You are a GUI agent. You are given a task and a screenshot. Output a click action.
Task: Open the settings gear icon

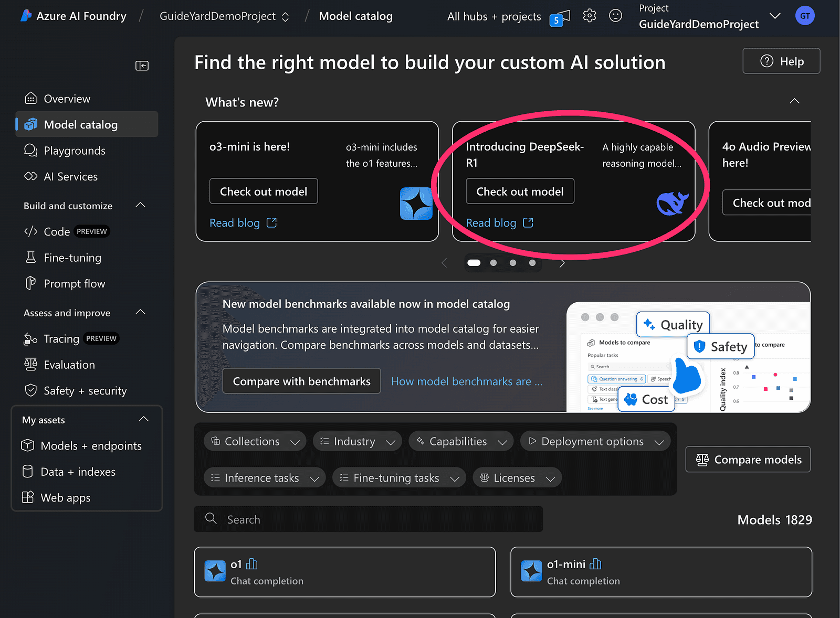tap(590, 16)
